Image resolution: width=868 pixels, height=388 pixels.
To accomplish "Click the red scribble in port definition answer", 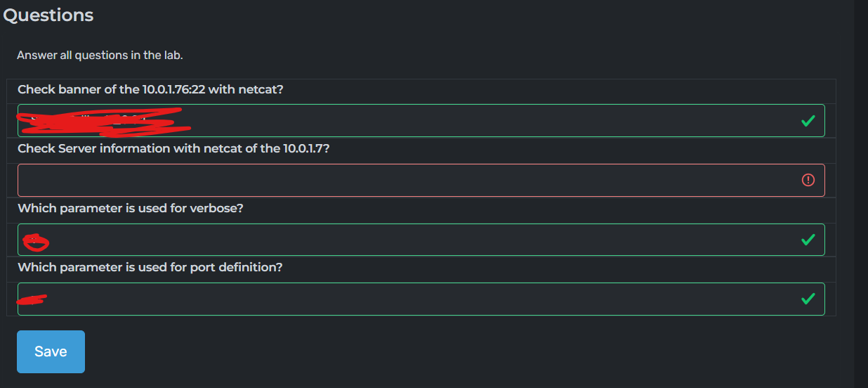I will point(32,300).
